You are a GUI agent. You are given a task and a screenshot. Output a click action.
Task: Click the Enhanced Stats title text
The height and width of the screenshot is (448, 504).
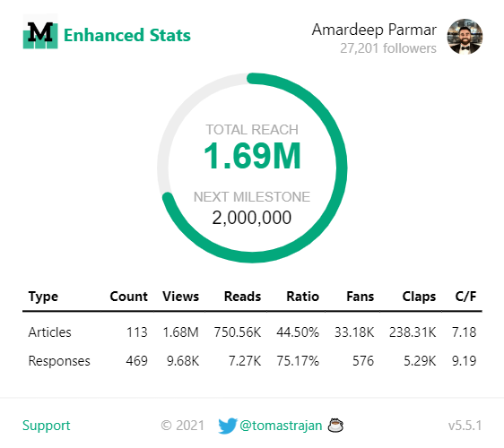pyautogui.click(x=127, y=35)
